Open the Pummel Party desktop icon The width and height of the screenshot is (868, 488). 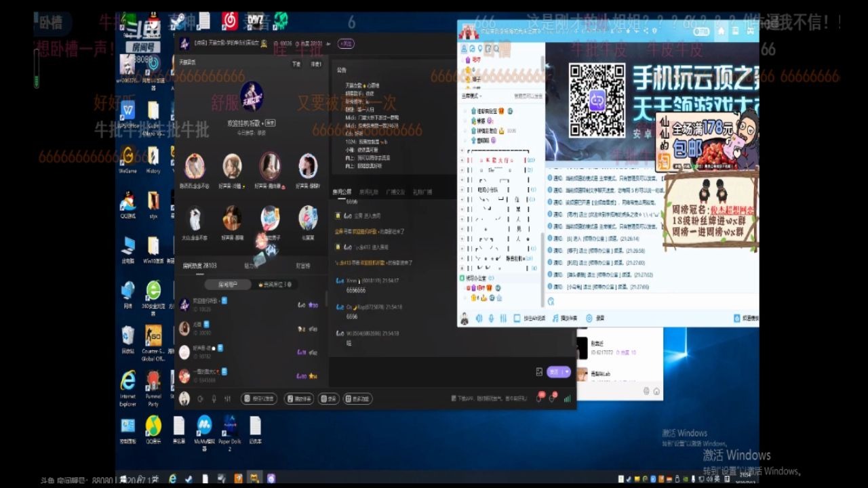pos(153,388)
